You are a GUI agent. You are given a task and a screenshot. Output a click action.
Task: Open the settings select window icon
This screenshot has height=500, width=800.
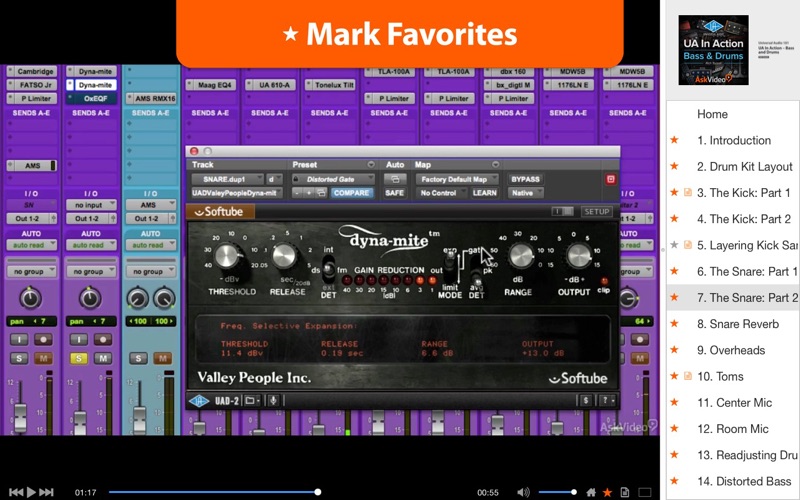(321, 193)
